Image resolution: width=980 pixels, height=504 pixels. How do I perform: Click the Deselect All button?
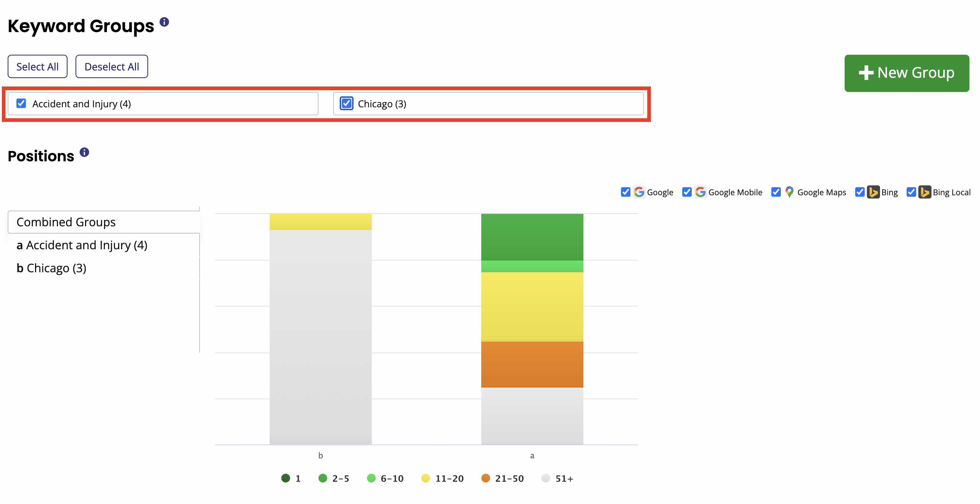pyautogui.click(x=112, y=67)
